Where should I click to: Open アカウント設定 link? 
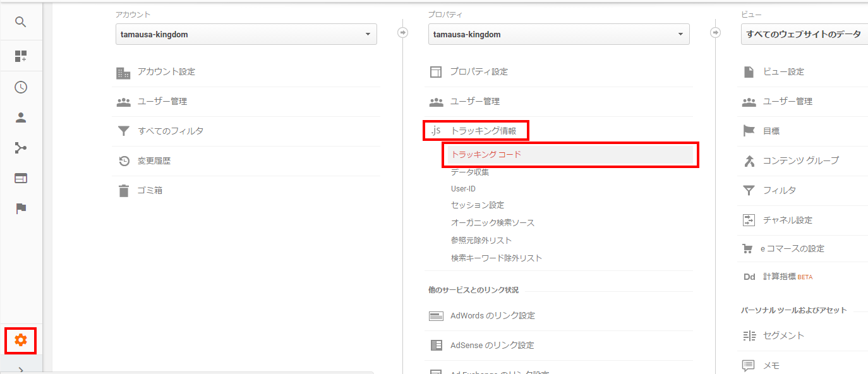click(166, 72)
